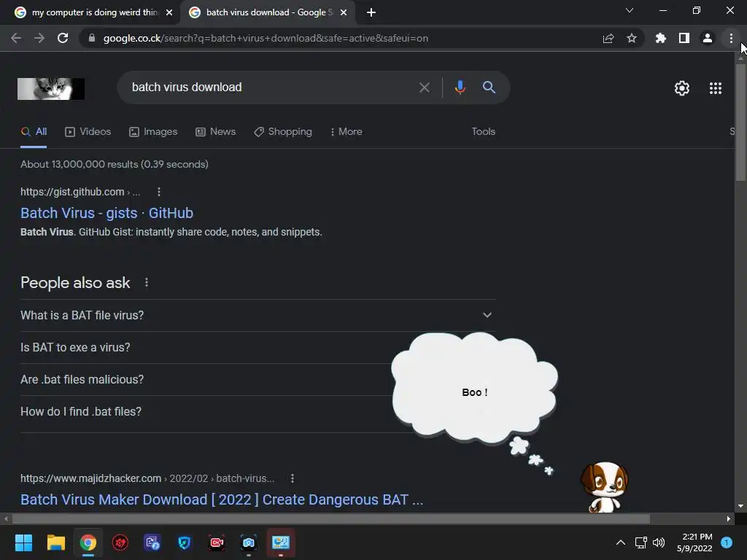Go back to previous page

pyautogui.click(x=16, y=38)
